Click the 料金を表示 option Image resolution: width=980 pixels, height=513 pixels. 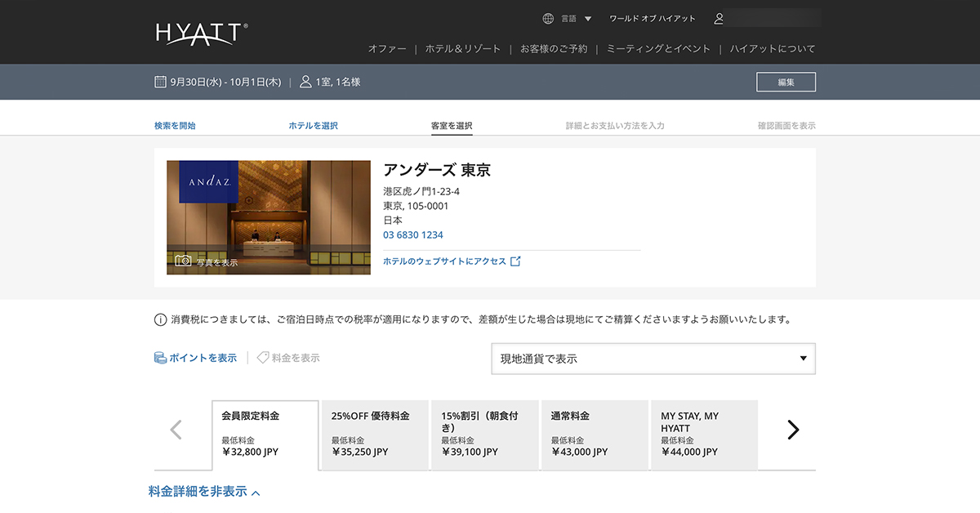coord(296,358)
